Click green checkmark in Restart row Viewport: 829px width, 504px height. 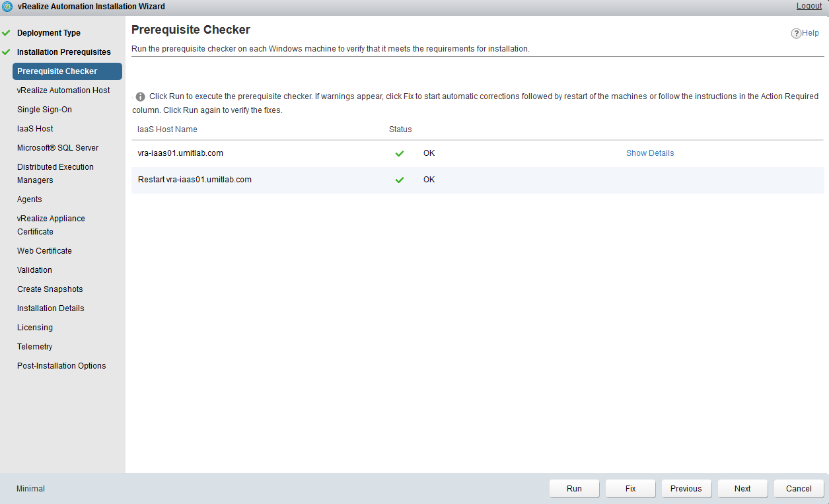399,180
